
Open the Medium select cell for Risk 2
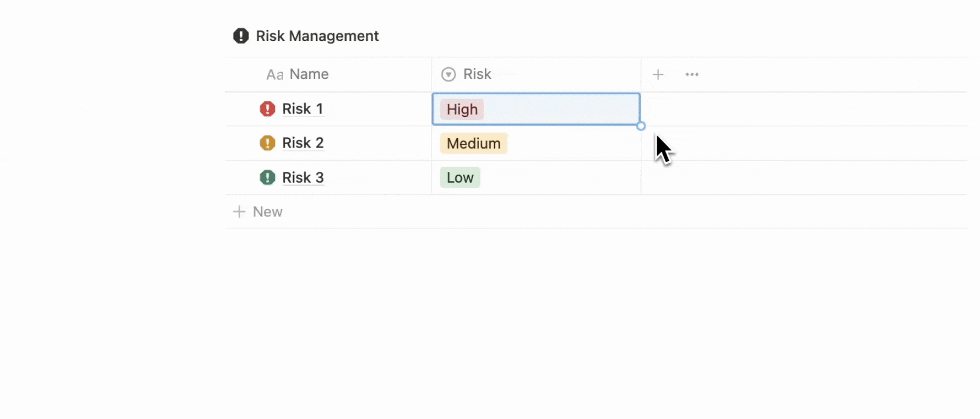pyautogui.click(x=536, y=143)
